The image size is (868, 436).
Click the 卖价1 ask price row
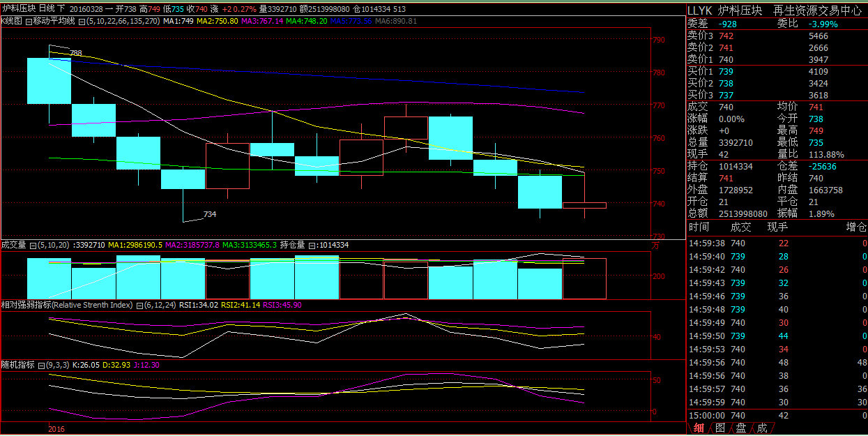pyautogui.click(x=700, y=59)
